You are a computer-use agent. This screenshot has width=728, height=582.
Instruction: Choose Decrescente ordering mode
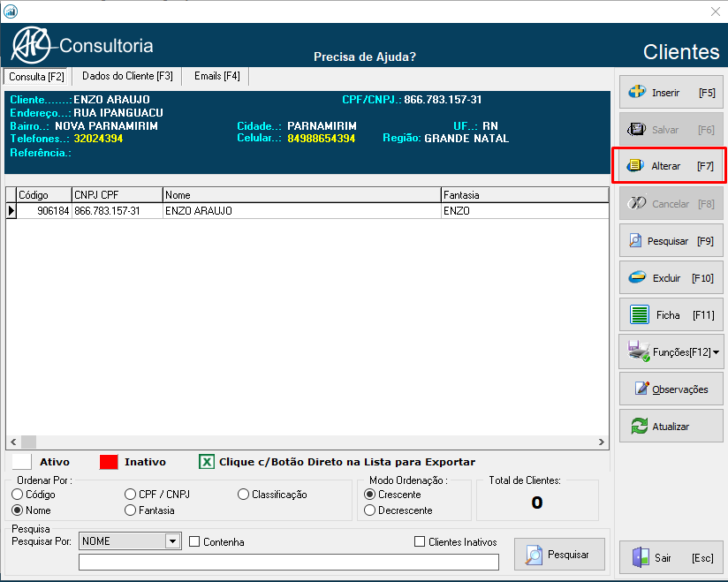[x=369, y=510]
